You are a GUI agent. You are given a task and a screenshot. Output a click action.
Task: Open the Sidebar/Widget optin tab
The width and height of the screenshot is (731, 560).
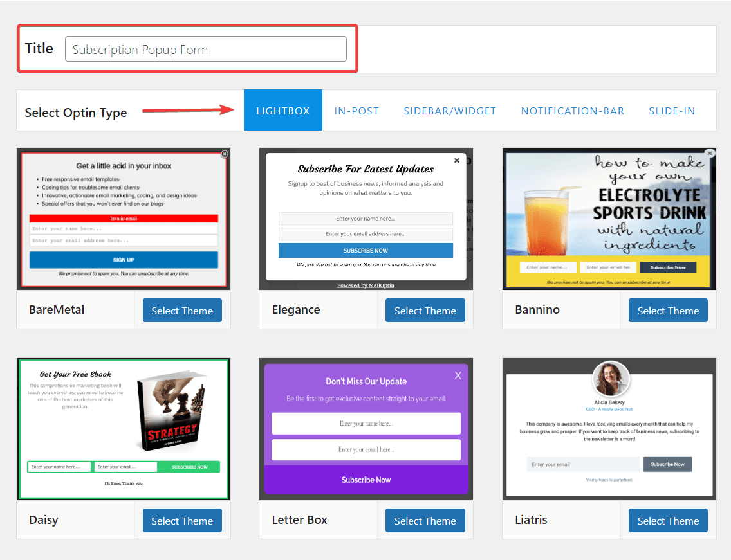[x=450, y=111]
